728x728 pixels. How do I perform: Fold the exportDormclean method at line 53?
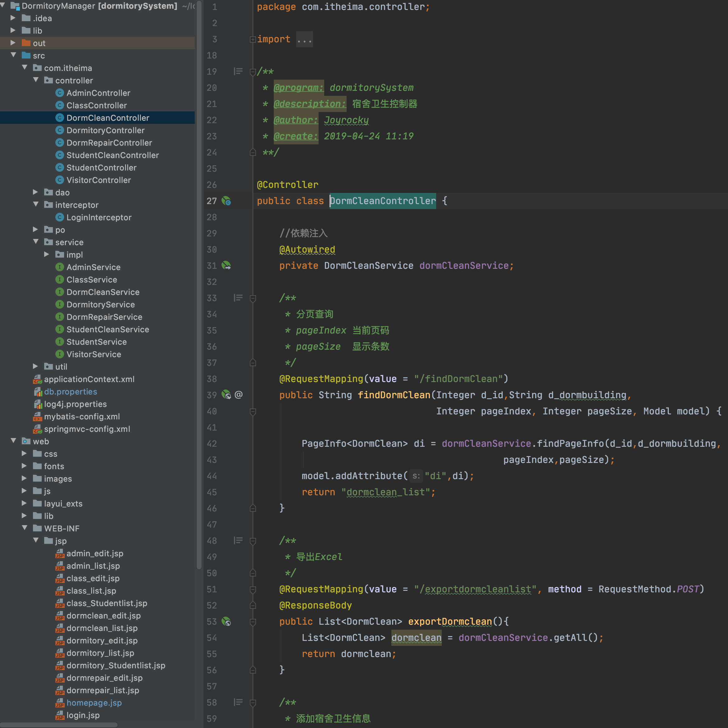pos(253,622)
